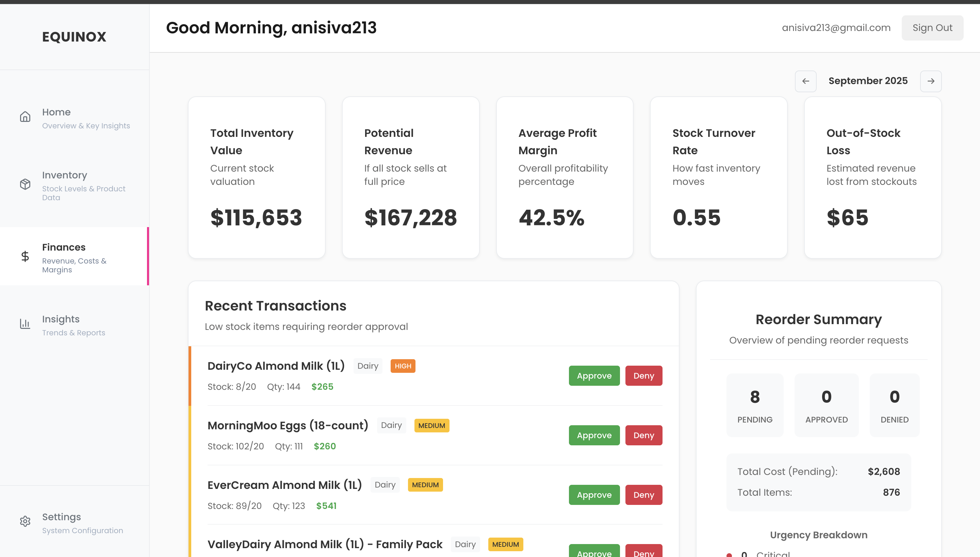Screen dimensions: 980x557
Task: Open the Inventory menu item
Action: 65,175
